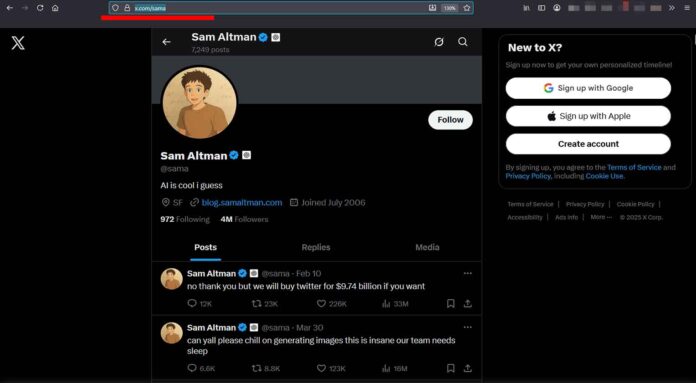Open more options on the Mar 30 post
Viewport: 696px width, 383px height.
[467, 328]
